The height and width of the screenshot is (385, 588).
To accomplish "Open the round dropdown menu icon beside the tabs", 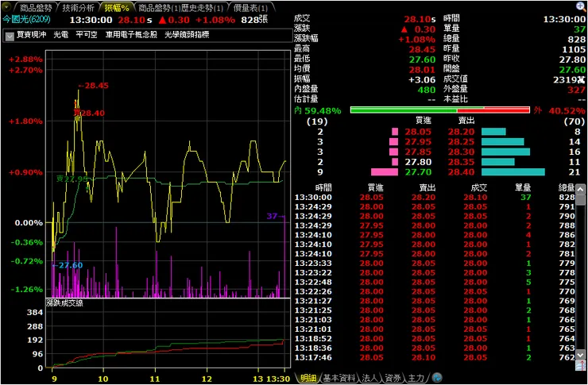I will pyautogui.click(x=6, y=7).
